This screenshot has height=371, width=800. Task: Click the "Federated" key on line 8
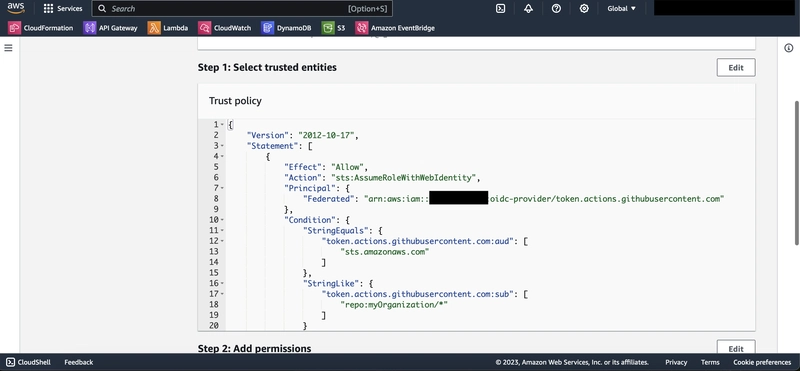click(329, 199)
